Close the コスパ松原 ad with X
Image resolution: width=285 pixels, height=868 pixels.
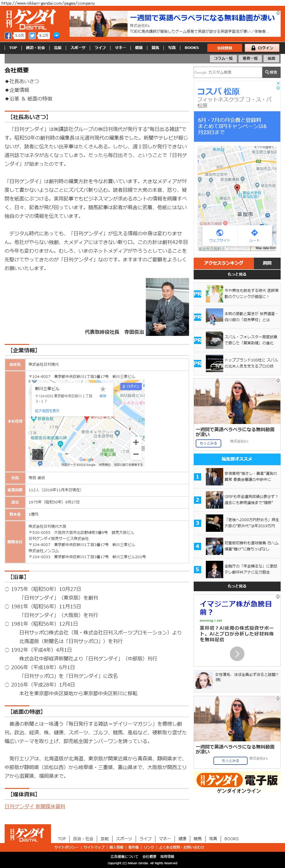click(x=278, y=83)
